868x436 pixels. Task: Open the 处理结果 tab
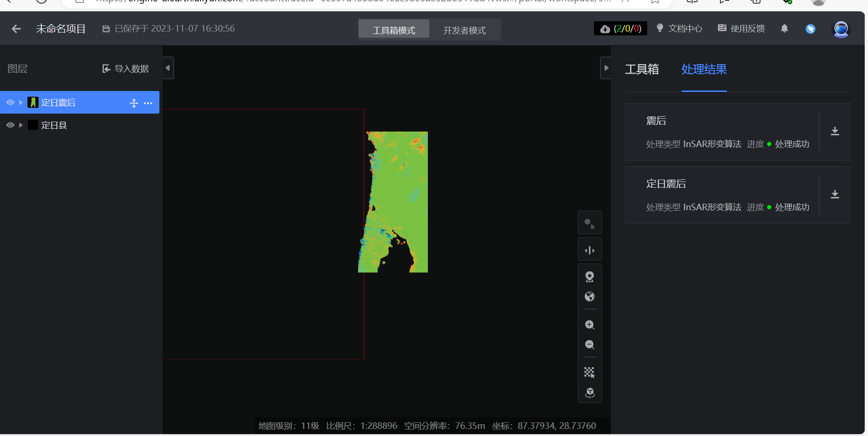point(704,69)
